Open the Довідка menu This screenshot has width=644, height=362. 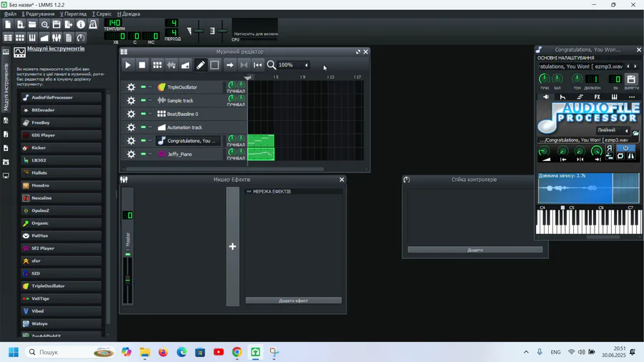tap(129, 14)
